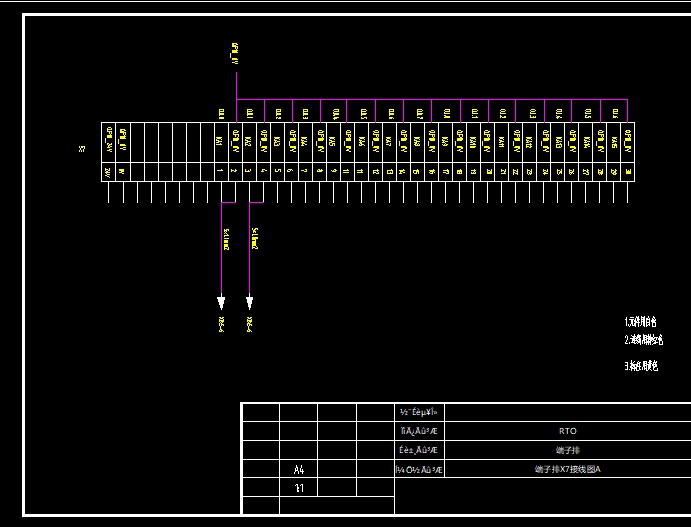The height and width of the screenshot is (527, 691).
Task: Select drawing note number 2
Action: [643, 340]
